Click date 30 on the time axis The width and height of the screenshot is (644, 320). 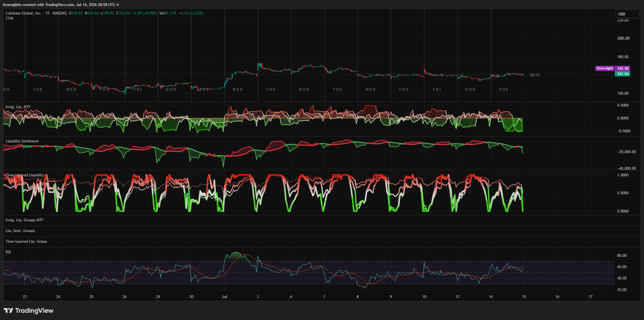point(191,297)
